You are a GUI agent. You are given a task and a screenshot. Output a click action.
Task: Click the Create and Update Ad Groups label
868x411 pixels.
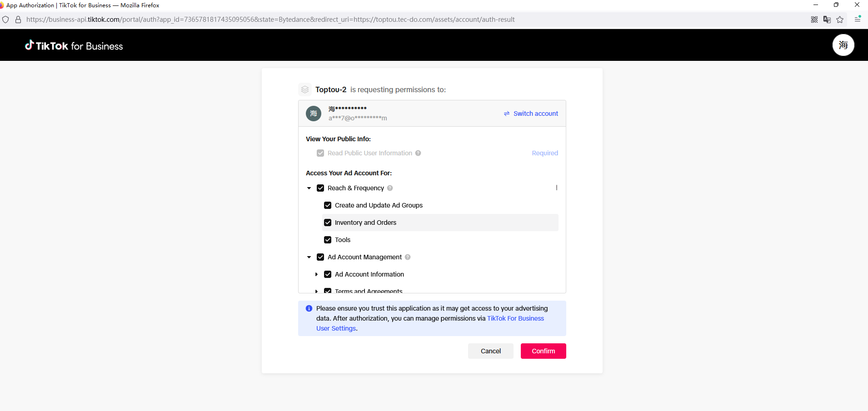click(x=379, y=205)
